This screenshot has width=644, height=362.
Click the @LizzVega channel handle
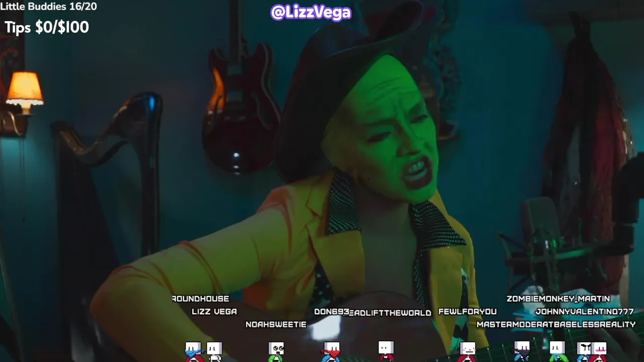[310, 12]
